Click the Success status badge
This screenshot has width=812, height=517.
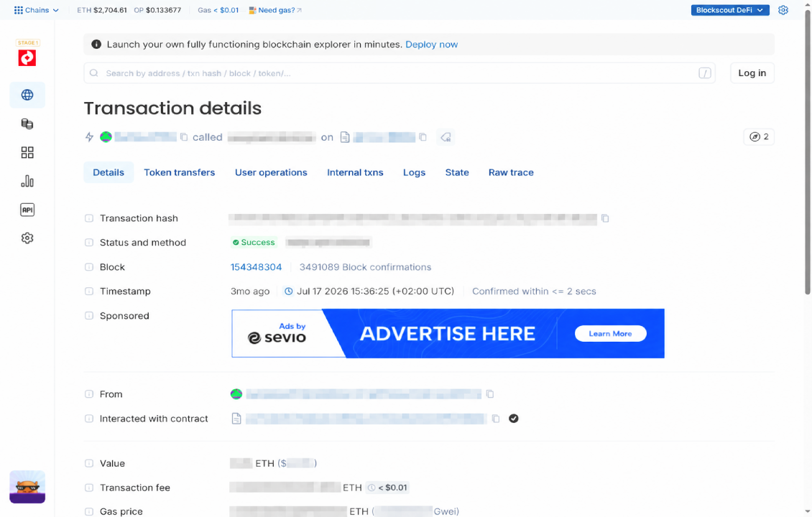click(x=254, y=242)
